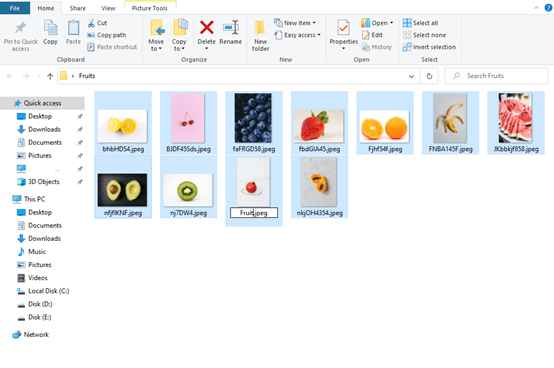This screenshot has height=368, width=554.
Task: Select Quick access in sidebar
Action: [42, 103]
